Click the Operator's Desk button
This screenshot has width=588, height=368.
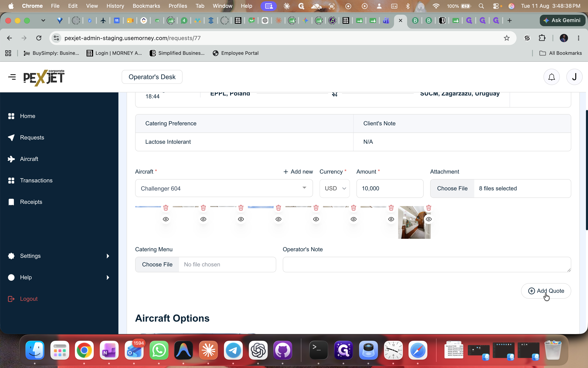pyautogui.click(x=152, y=77)
